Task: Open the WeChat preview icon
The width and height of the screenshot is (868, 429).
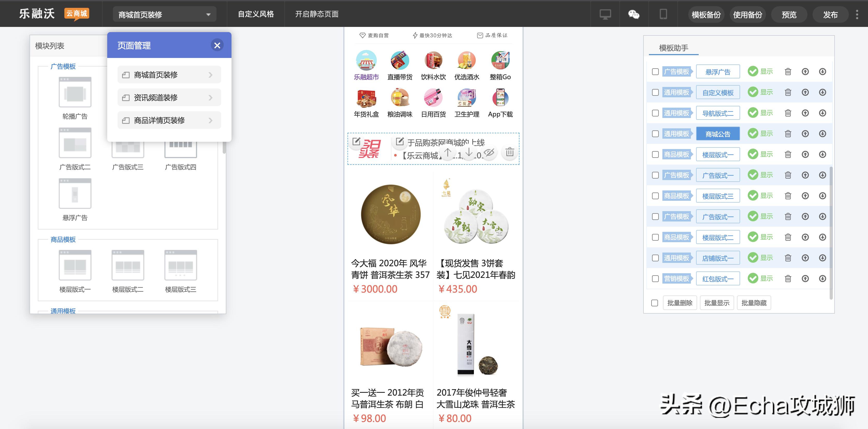Action: tap(633, 14)
